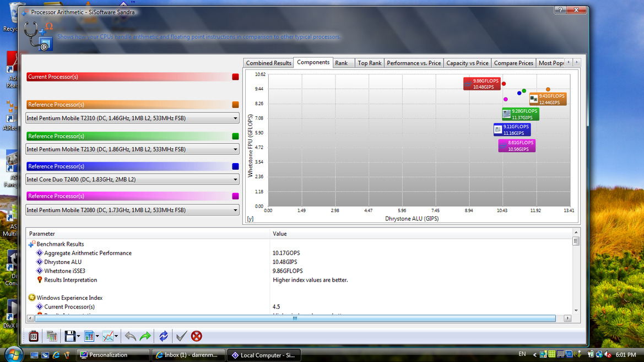Click the grey checkmark OK icon
This screenshot has width=644, height=362.
click(181, 336)
